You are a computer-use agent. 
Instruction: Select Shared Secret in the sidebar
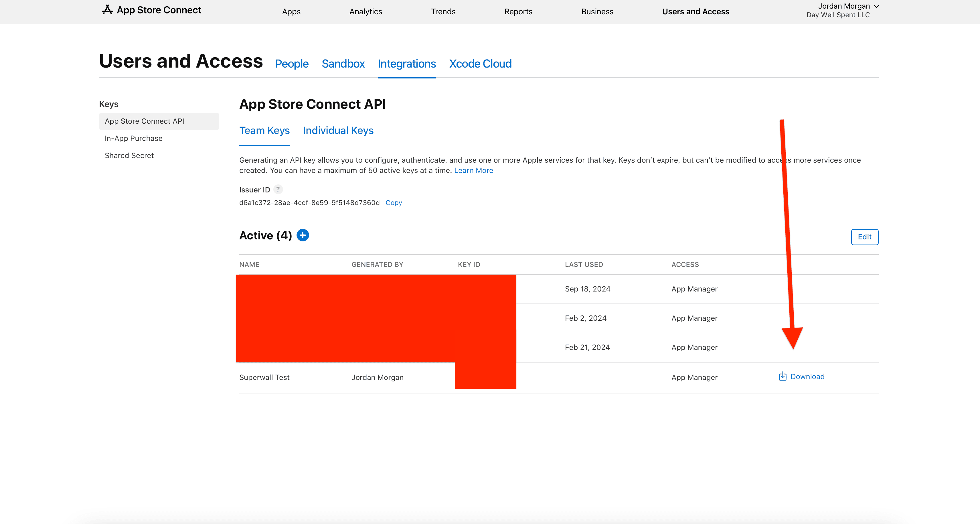(x=129, y=156)
